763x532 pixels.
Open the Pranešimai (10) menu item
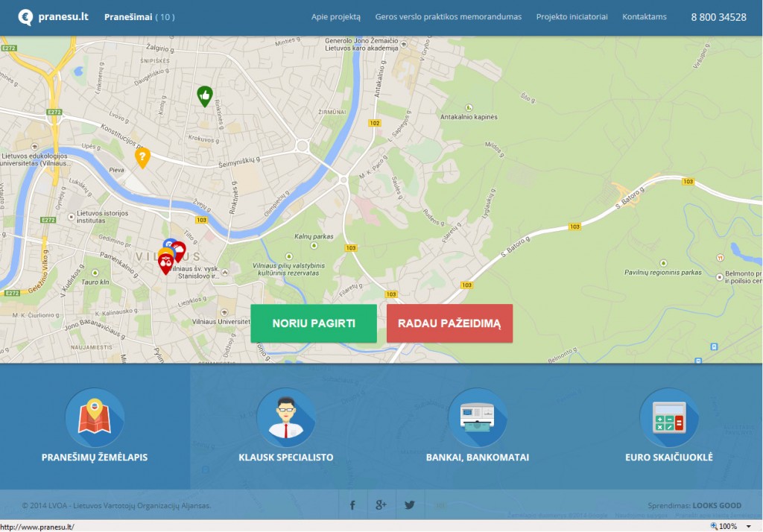coord(139,17)
